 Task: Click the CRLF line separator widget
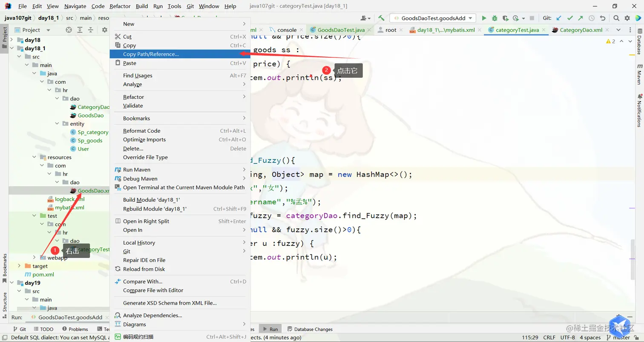pos(549,337)
